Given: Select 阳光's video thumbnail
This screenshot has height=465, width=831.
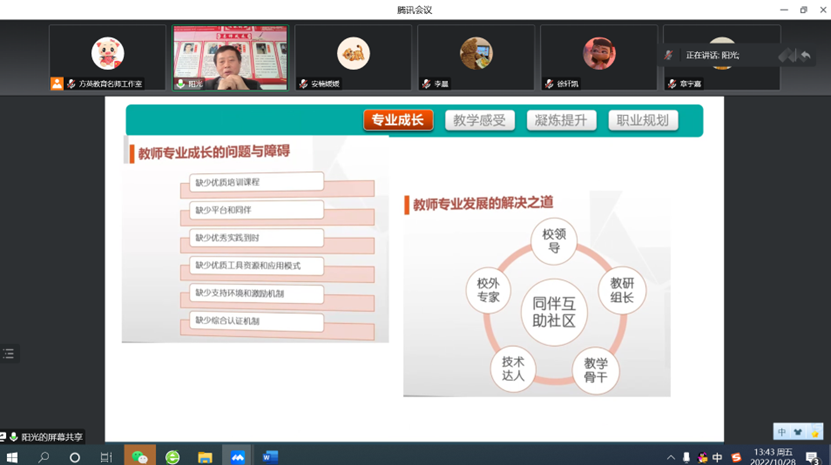Looking at the screenshot, I should pyautogui.click(x=230, y=56).
